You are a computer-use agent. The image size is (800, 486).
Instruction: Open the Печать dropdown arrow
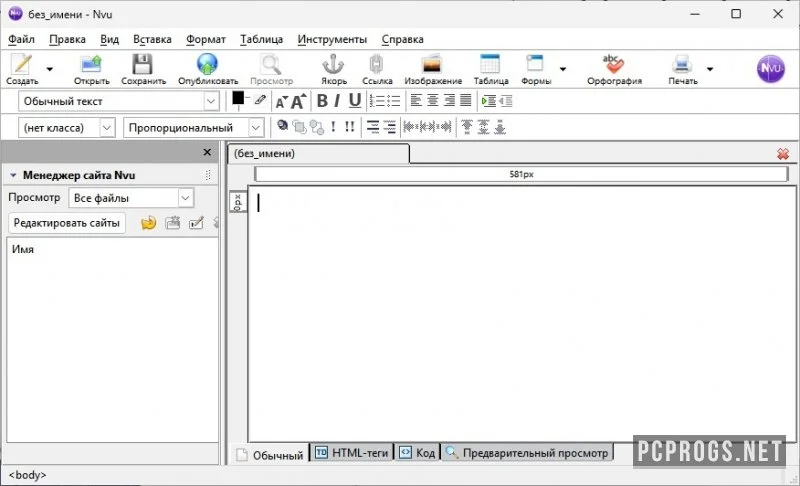coord(710,69)
